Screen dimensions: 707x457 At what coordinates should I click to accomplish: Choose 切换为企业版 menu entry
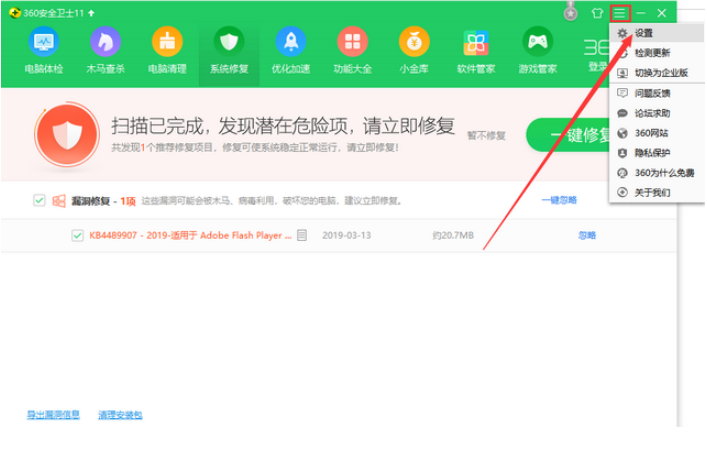(657, 73)
